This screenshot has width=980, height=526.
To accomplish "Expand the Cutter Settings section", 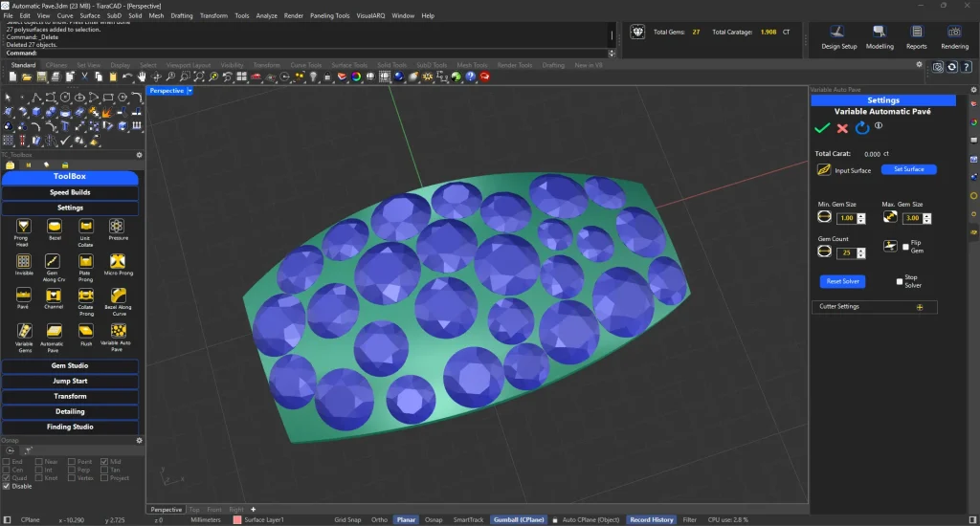I will (x=920, y=307).
